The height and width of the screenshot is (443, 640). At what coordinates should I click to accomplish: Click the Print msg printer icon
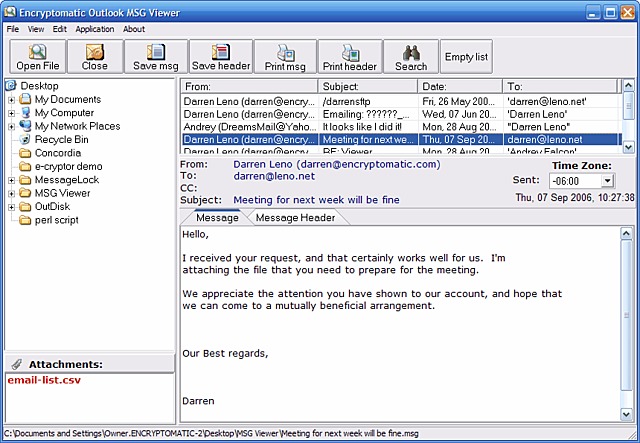(x=285, y=53)
